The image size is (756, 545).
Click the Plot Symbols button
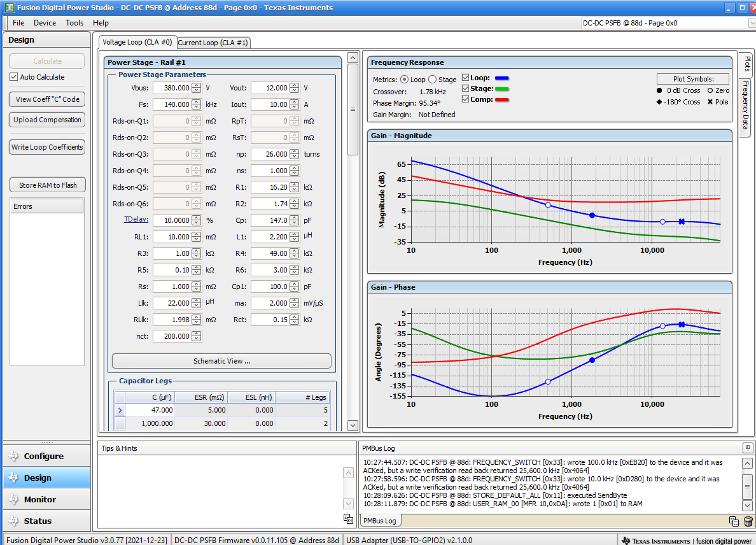click(x=694, y=78)
